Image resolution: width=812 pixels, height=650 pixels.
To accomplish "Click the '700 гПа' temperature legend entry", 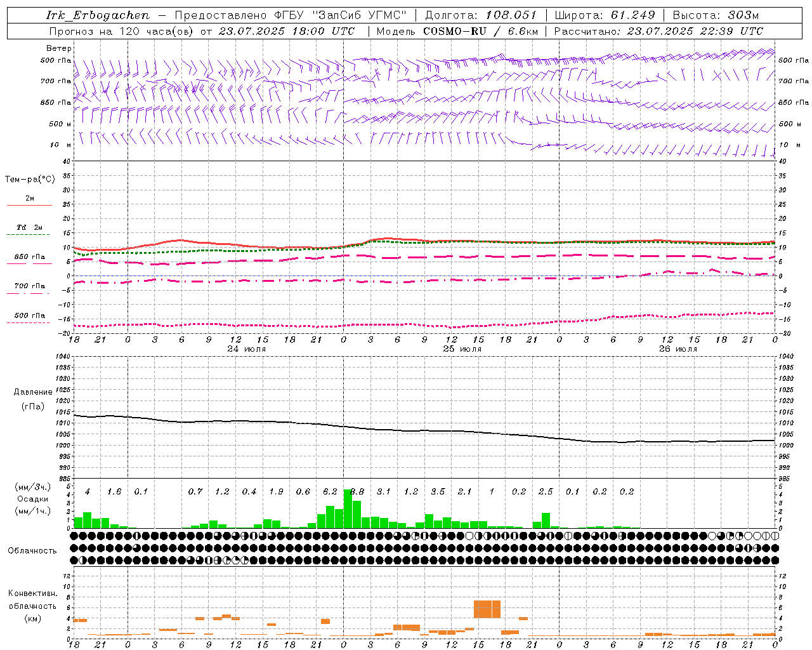I will (30, 286).
